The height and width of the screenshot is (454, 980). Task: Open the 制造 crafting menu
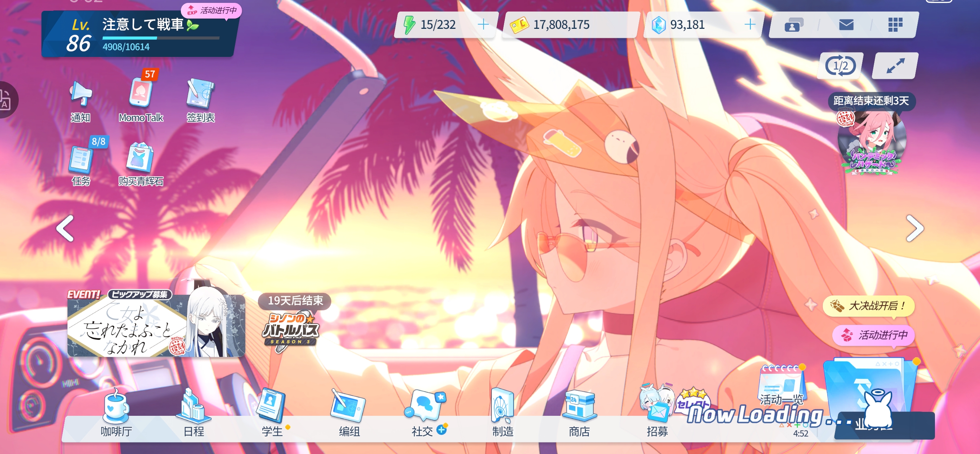tap(503, 413)
